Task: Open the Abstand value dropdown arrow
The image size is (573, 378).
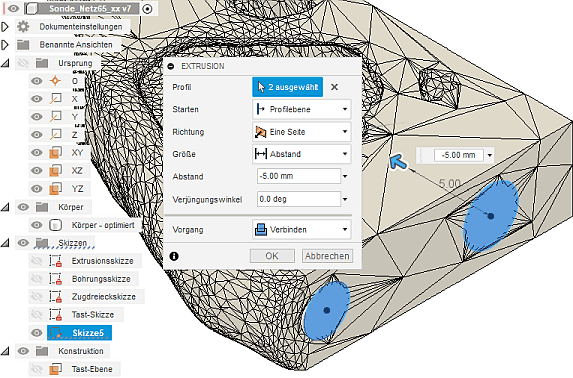Action: (345, 177)
